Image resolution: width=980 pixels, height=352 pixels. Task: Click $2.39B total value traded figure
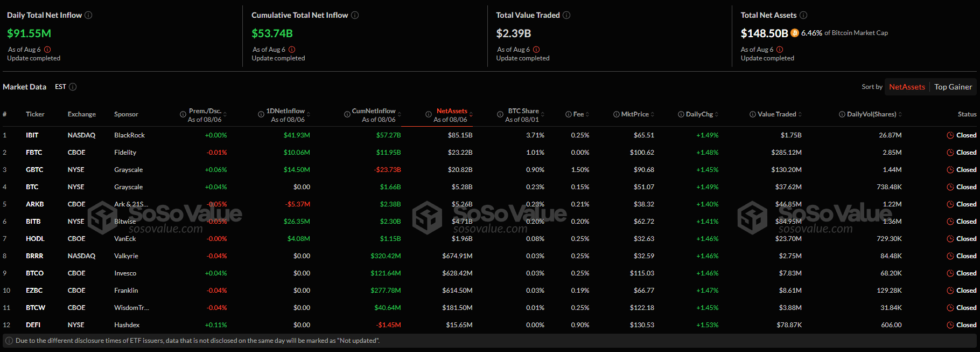click(514, 33)
